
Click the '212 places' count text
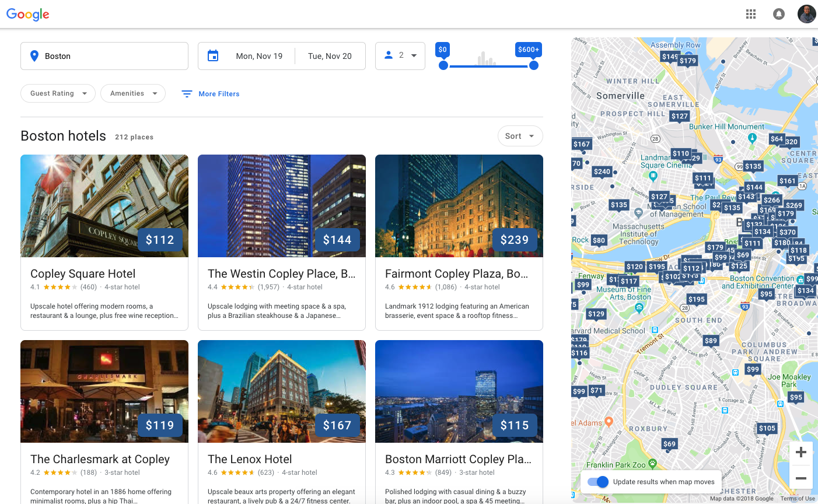134,137
